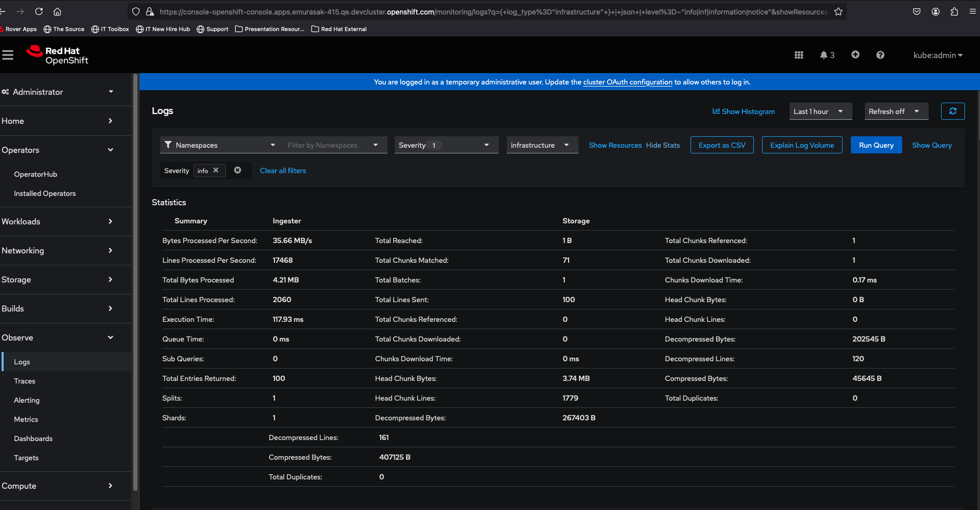
Task: Open the Last 1 hour time range dropdown
Action: [x=820, y=111]
